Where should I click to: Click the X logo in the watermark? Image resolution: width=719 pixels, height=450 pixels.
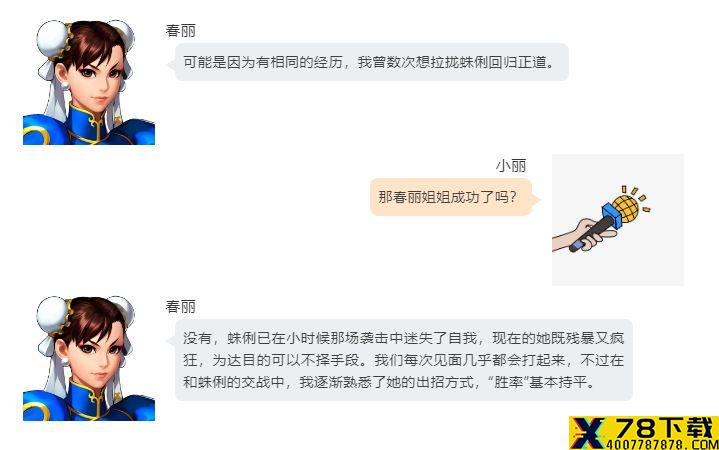(589, 433)
